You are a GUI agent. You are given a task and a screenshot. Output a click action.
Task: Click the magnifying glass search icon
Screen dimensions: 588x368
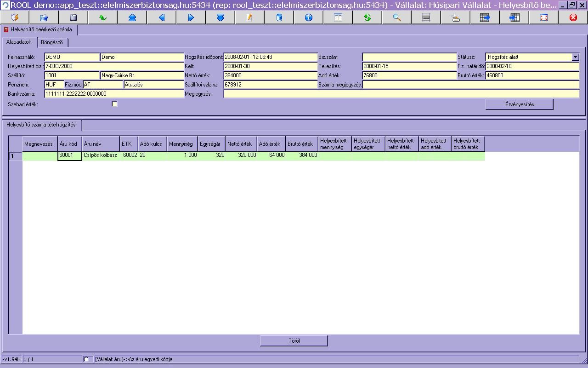(x=397, y=17)
